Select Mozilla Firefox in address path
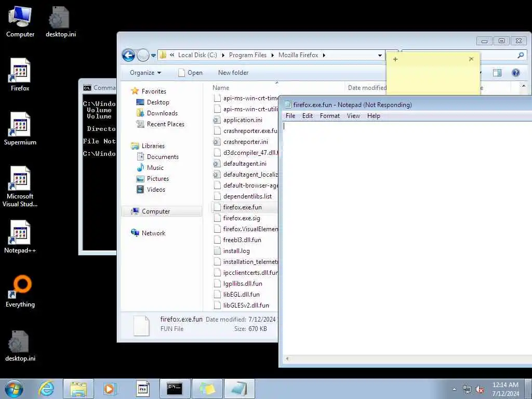This screenshot has height=399, width=532. [298, 55]
